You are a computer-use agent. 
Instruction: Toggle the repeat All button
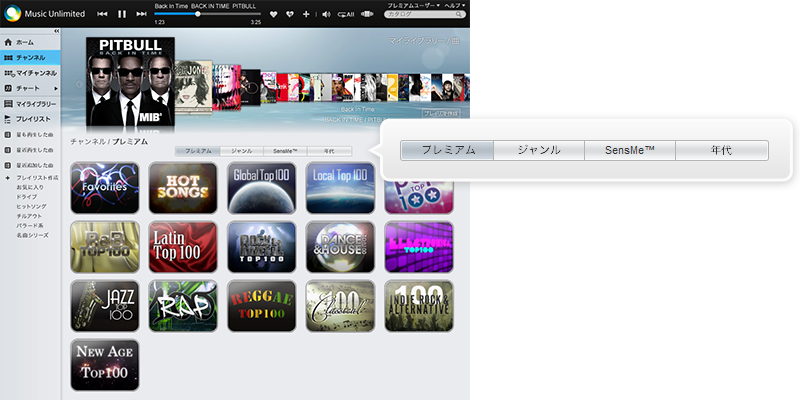(x=346, y=14)
